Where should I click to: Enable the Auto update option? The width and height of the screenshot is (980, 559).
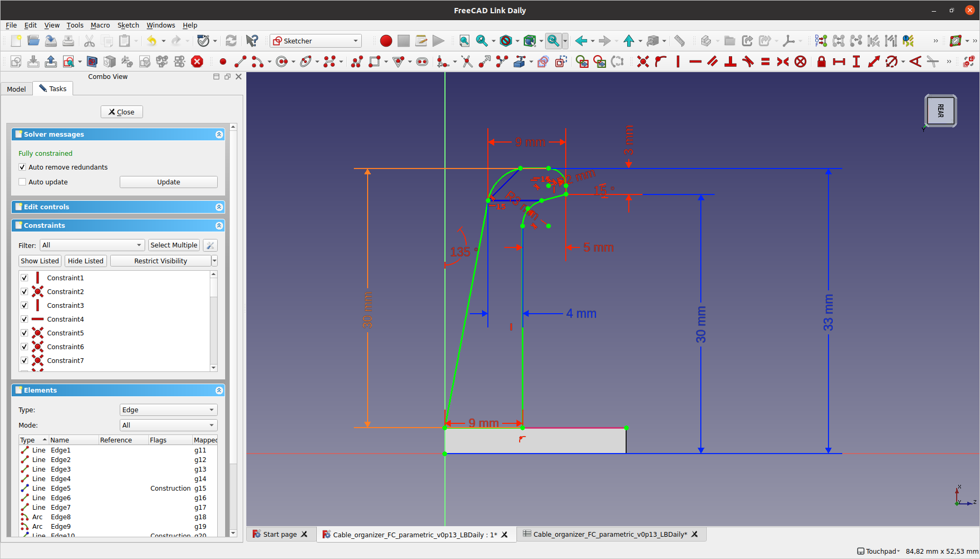[22, 182]
